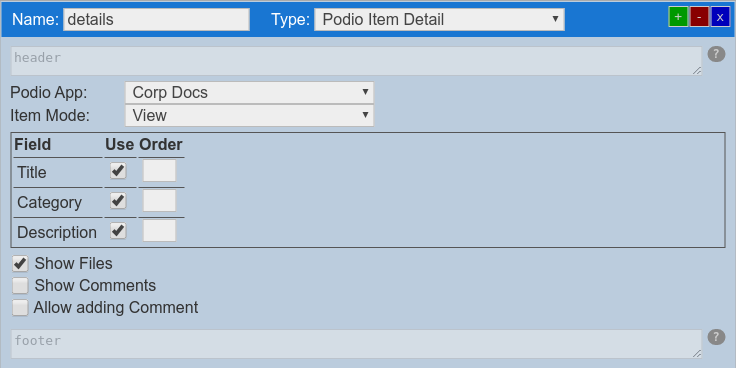
Task: Focus the Name field containing details
Action: pyautogui.click(x=156, y=20)
